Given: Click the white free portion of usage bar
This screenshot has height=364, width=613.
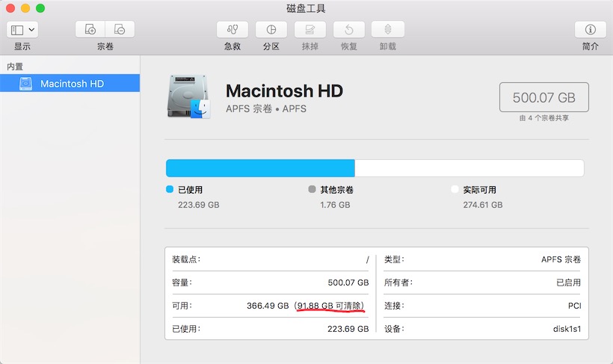Looking at the screenshot, I should point(469,167).
